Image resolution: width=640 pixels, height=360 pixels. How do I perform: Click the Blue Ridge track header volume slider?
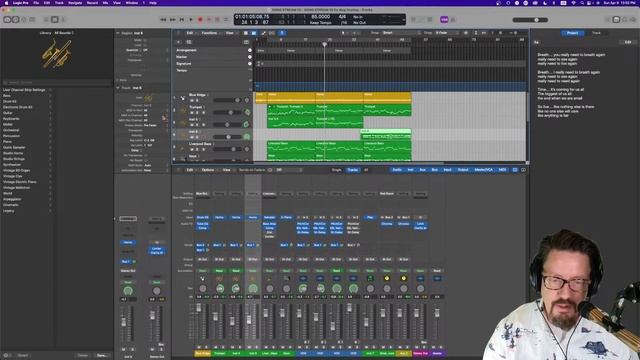pyautogui.click(x=227, y=100)
